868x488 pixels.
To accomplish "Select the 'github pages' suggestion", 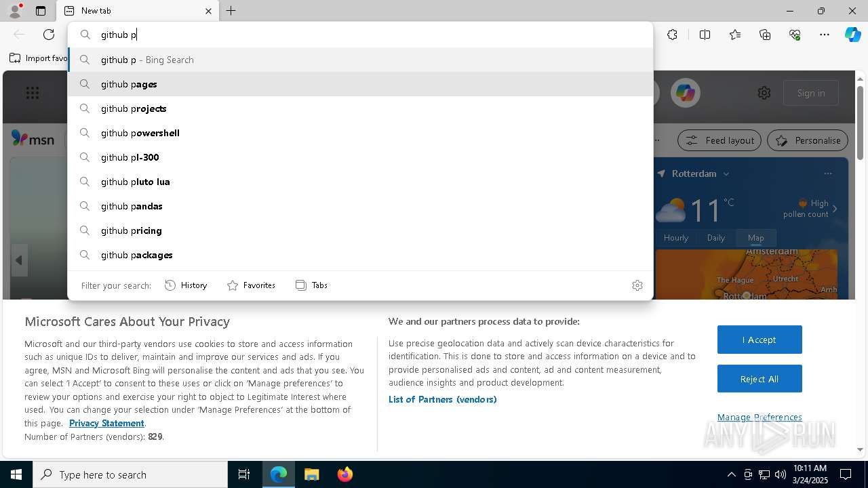I will [x=360, y=84].
